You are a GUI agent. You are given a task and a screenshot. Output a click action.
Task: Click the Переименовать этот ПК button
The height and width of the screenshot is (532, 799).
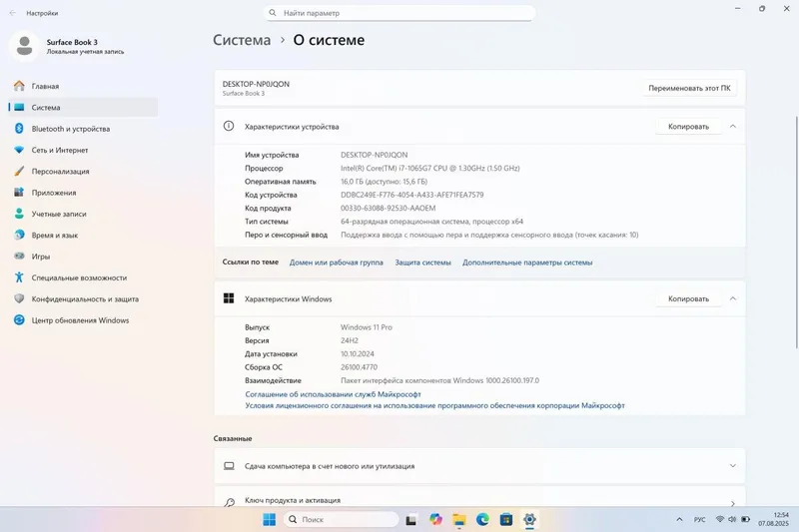689,88
